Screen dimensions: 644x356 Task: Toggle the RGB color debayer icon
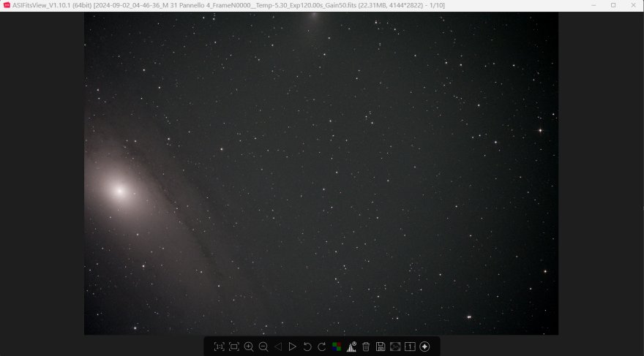coord(337,346)
